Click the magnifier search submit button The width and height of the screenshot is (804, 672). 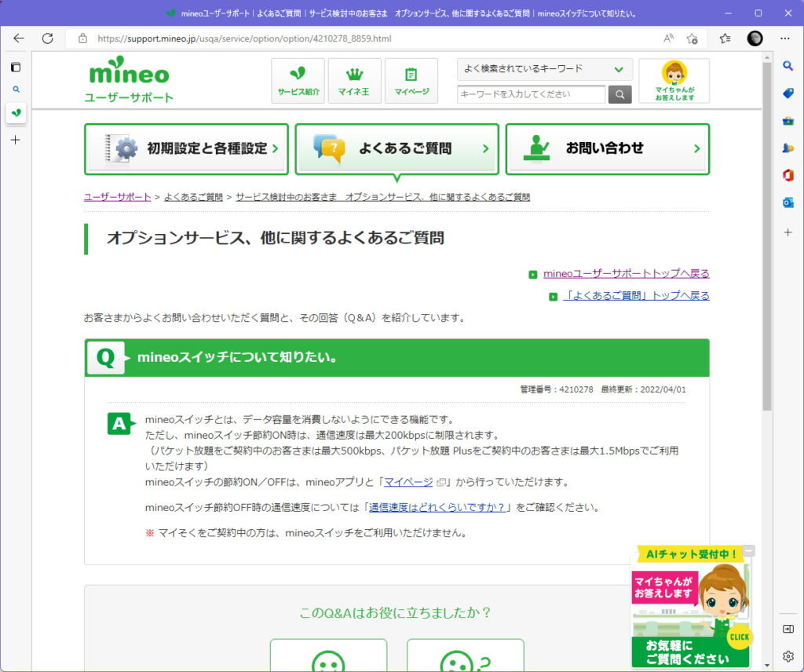click(620, 94)
